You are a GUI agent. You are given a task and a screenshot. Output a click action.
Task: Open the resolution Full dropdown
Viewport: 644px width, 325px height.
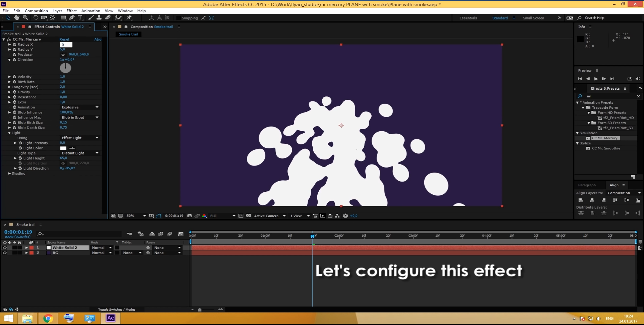point(223,216)
